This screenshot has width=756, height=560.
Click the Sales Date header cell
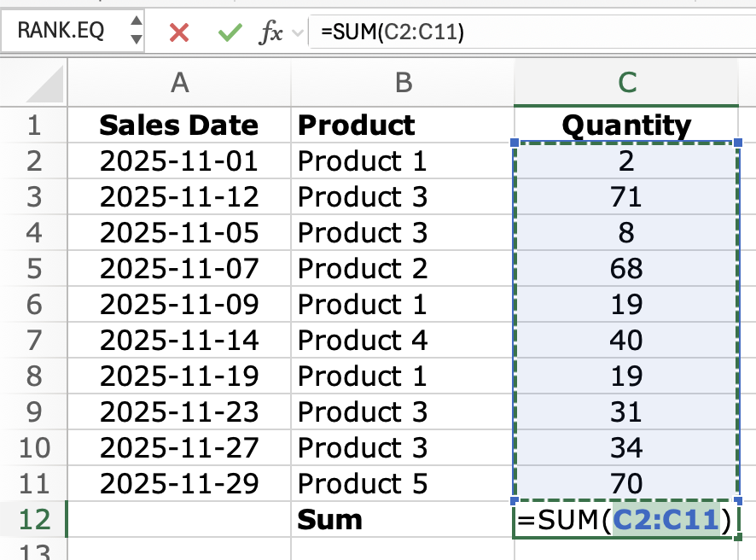point(179,125)
